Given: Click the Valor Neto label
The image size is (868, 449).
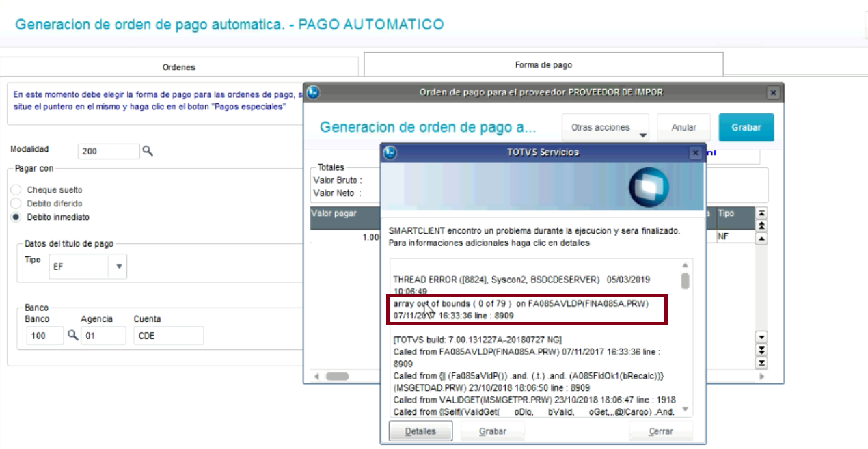Looking at the screenshot, I should pyautogui.click(x=336, y=193).
